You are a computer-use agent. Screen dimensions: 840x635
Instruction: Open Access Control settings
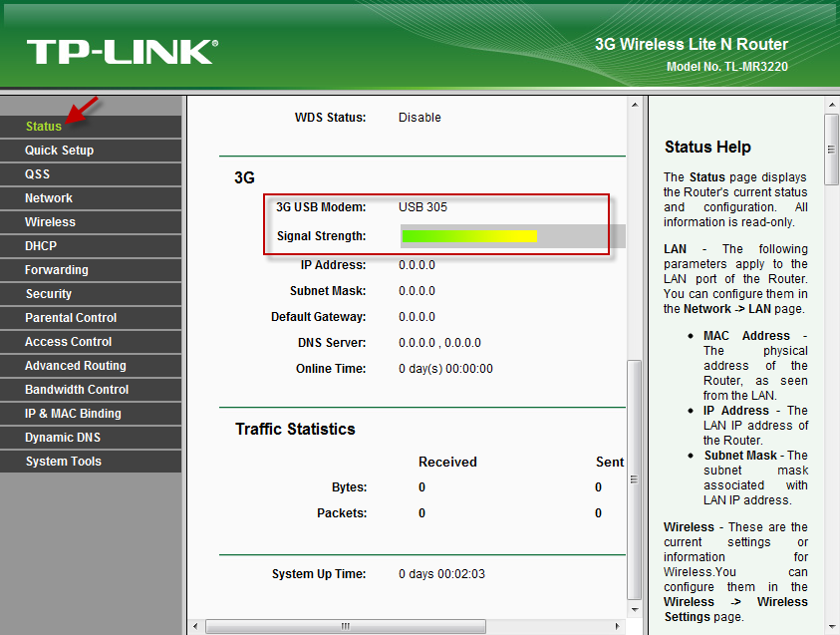pos(91,342)
